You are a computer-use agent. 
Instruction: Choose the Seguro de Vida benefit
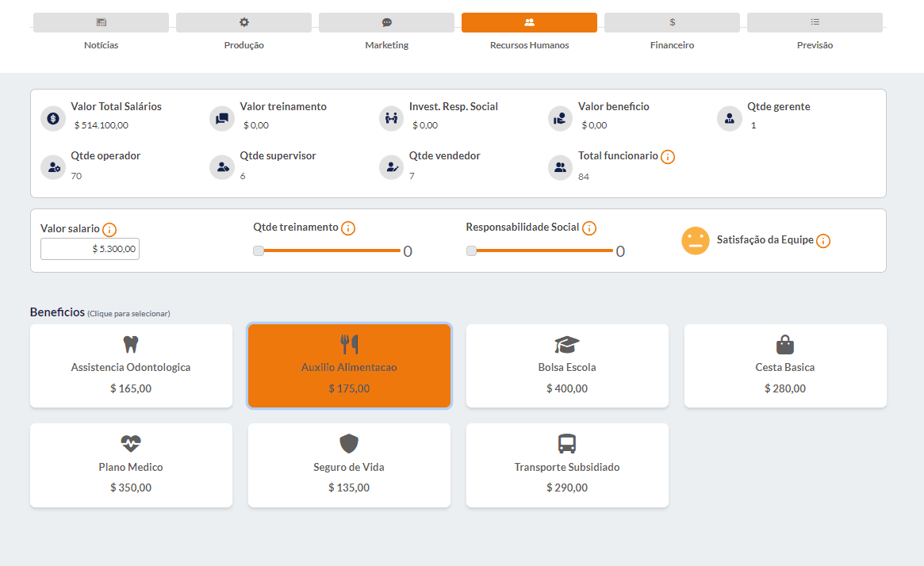349,465
